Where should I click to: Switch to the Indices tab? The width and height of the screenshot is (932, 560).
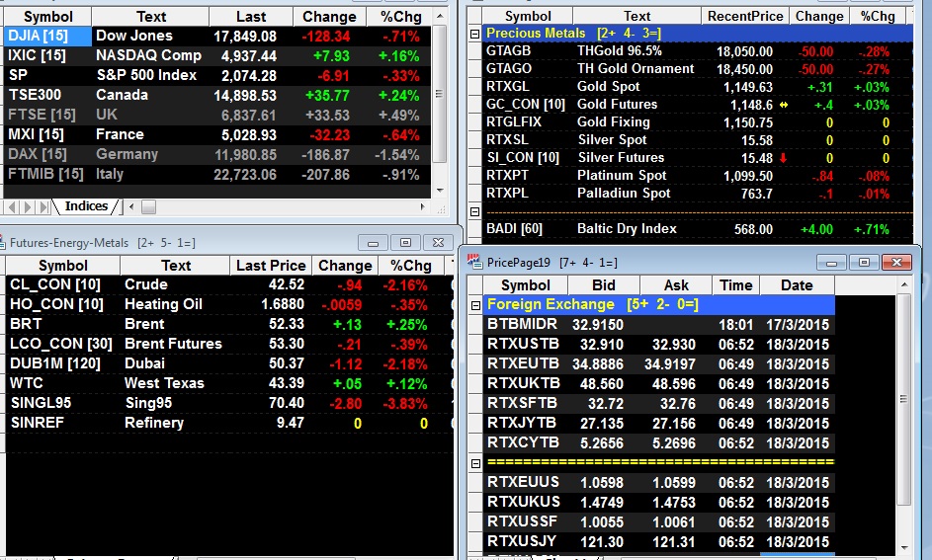point(86,206)
